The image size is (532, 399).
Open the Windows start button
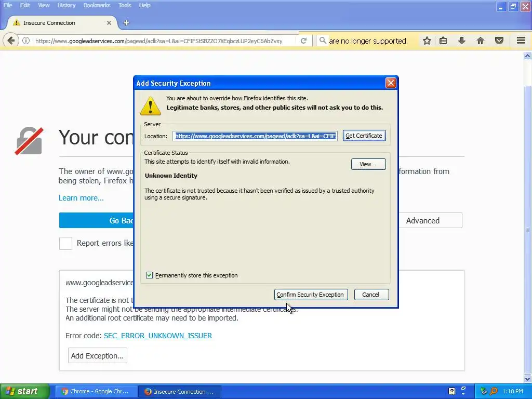[x=25, y=391]
